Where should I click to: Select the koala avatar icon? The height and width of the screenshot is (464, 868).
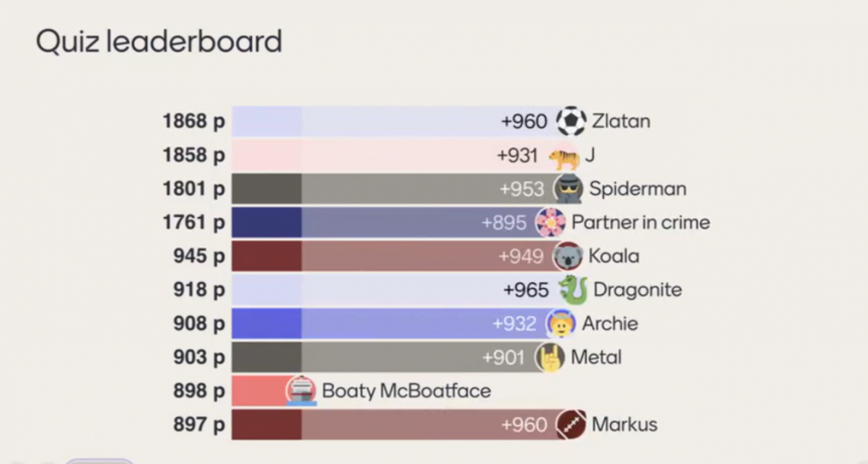568,256
